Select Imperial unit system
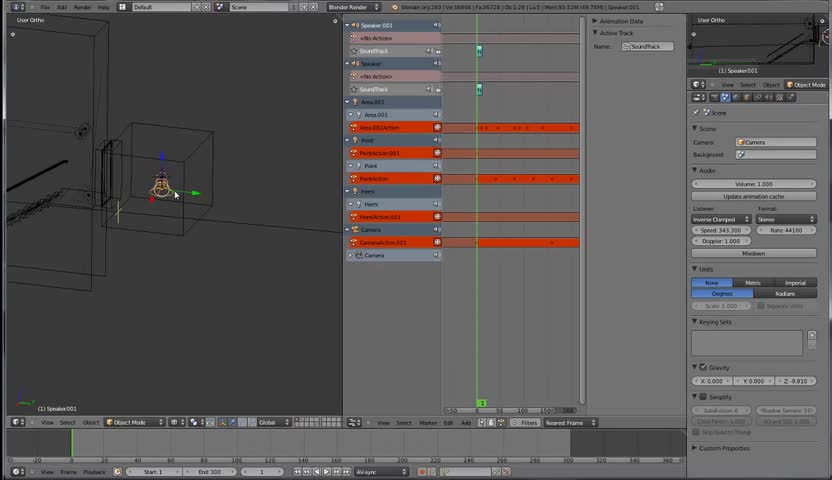Screen dimensions: 832x480 pyautogui.click(x=795, y=283)
